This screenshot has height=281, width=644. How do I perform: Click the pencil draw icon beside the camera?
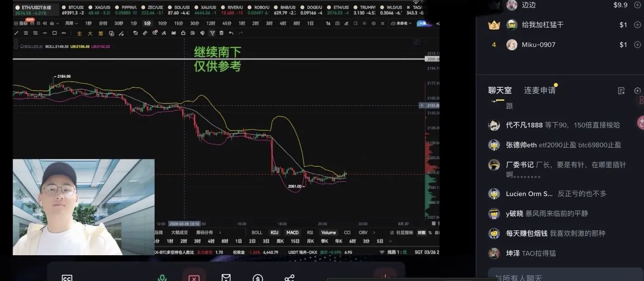pos(346,23)
